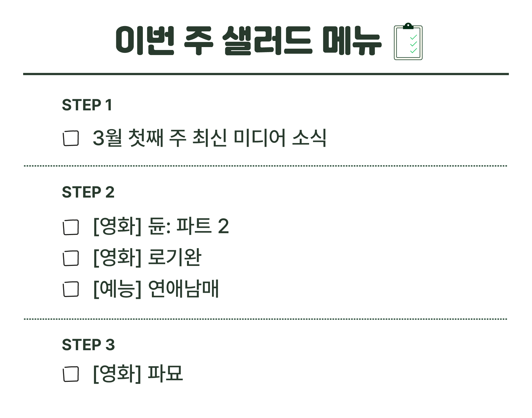Click the word 샐러드 in the title

[267, 41]
